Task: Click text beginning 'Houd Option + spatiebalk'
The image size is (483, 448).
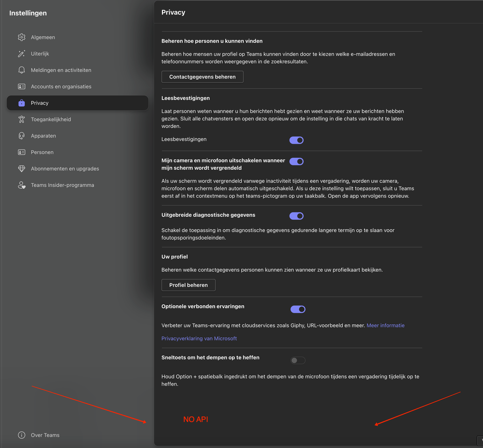Action: click(290, 380)
